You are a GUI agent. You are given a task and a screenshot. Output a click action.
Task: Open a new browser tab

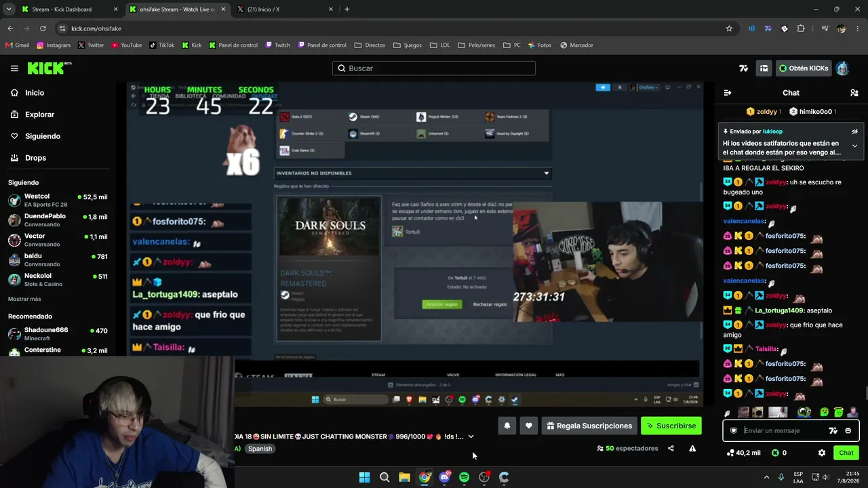(x=347, y=9)
